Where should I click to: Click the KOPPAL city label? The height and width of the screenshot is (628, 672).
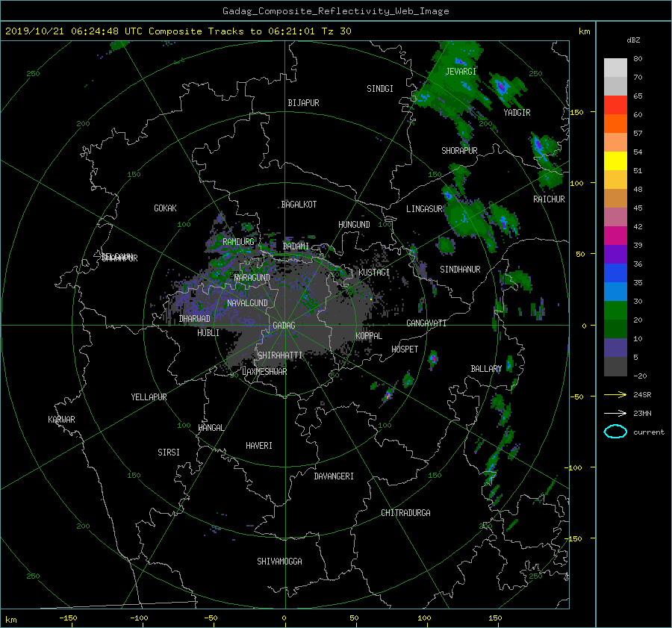[369, 336]
